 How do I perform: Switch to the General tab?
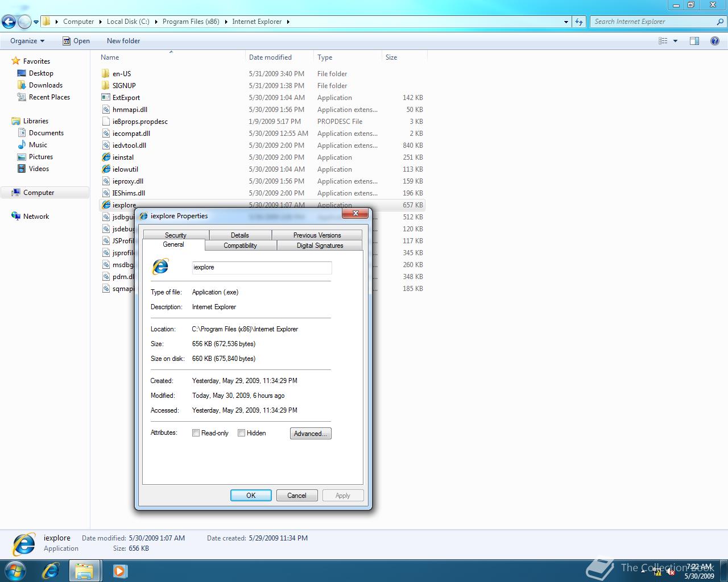click(x=173, y=244)
